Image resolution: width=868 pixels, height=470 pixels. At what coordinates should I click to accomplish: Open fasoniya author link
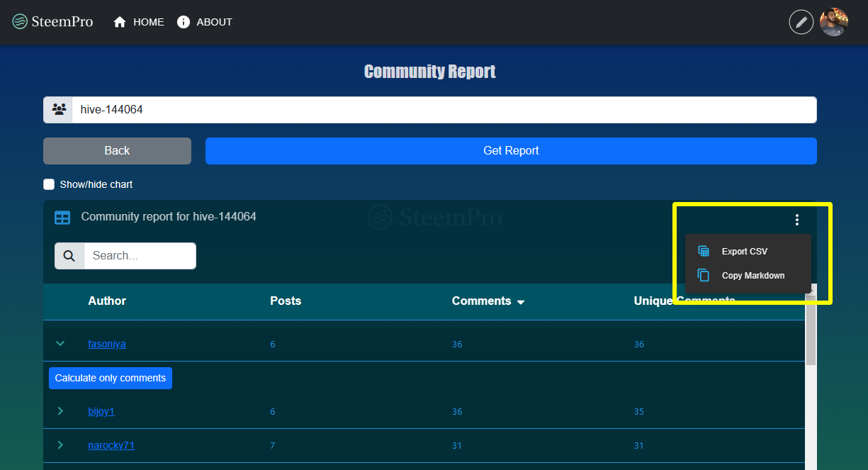pyautogui.click(x=107, y=345)
